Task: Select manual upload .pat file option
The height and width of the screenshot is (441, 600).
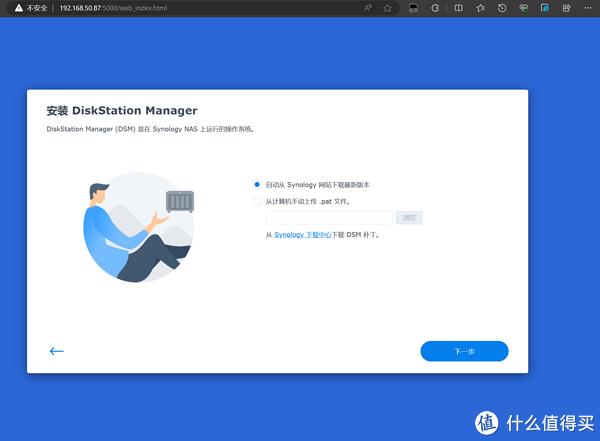Action: tap(257, 201)
